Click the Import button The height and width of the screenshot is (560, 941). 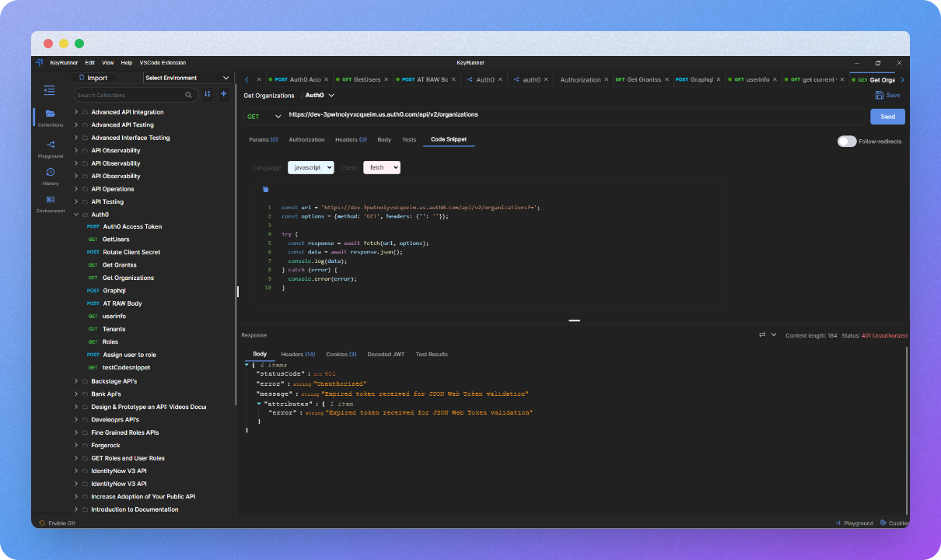click(x=93, y=78)
